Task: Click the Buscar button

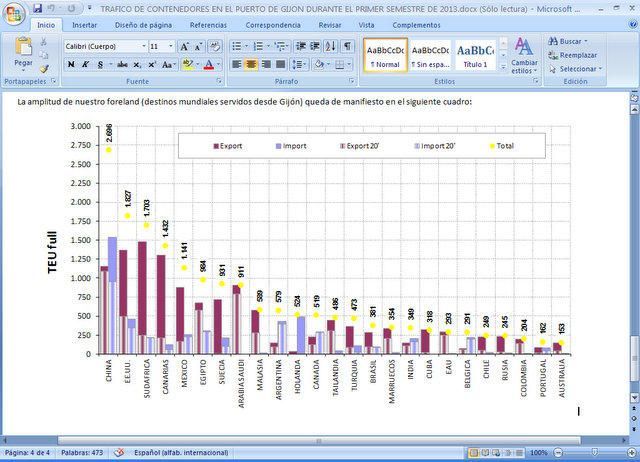Action: click(568, 41)
